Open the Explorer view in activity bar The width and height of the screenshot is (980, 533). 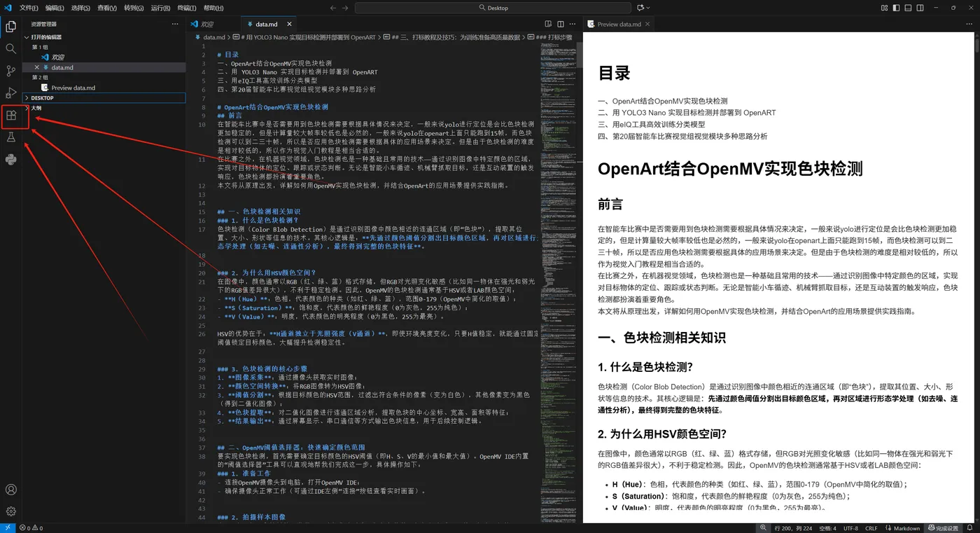point(10,27)
